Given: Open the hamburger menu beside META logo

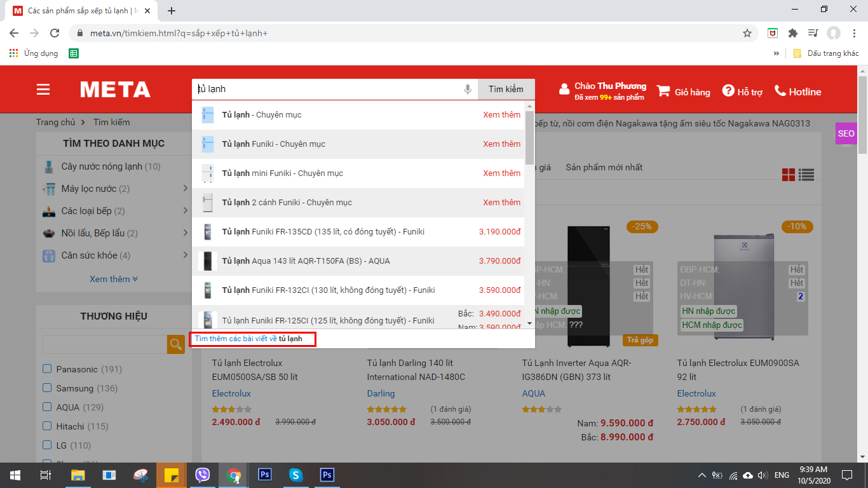Looking at the screenshot, I should [x=43, y=90].
